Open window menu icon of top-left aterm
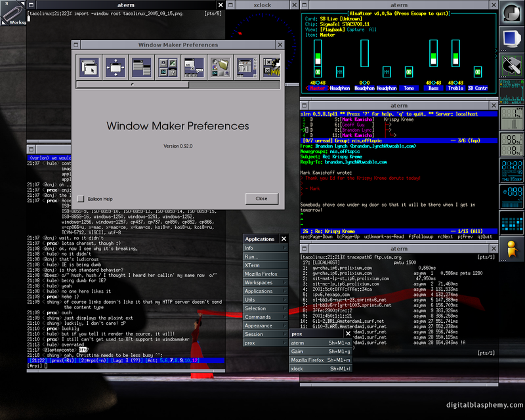Image resolution: width=525 pixels, height=420 pixels. pos(31,5)
